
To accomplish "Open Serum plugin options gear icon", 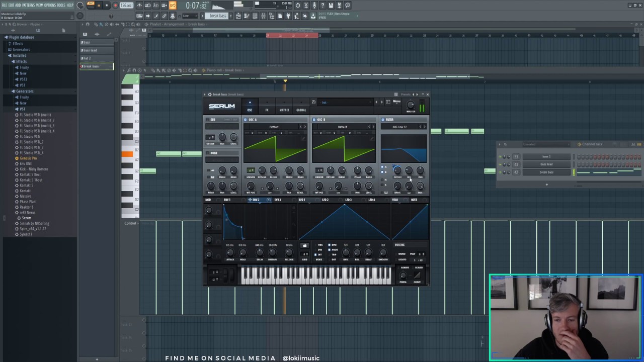I will (x=210, y=95).
